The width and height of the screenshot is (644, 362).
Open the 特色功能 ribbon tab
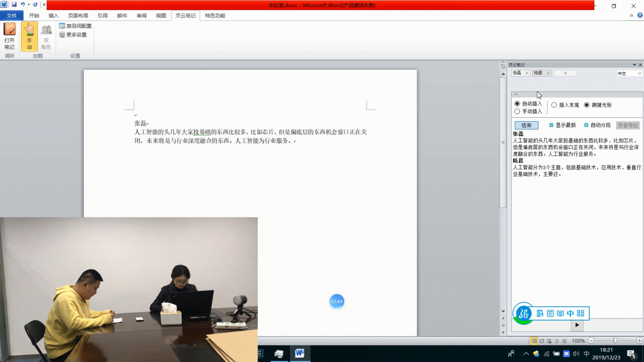[215, 15]
